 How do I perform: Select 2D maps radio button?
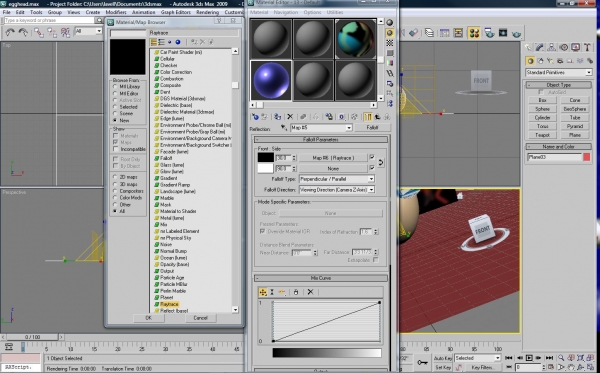click(115, 177)
